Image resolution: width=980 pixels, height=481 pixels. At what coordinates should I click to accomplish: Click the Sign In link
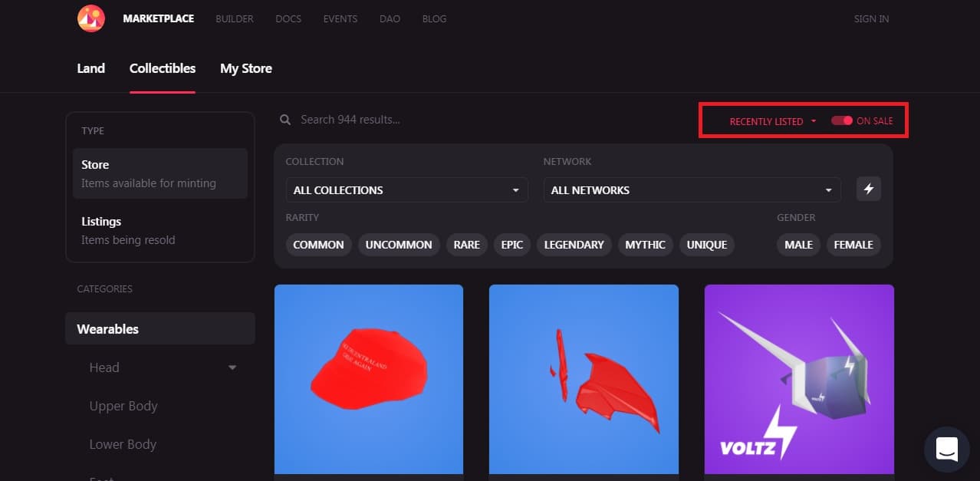tap(872, 18)
